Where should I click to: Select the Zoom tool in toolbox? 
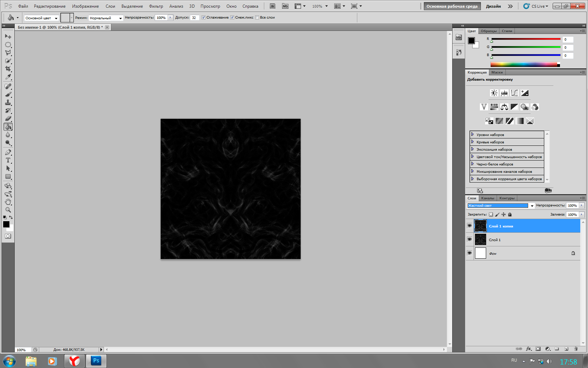[x=8, y=210]
